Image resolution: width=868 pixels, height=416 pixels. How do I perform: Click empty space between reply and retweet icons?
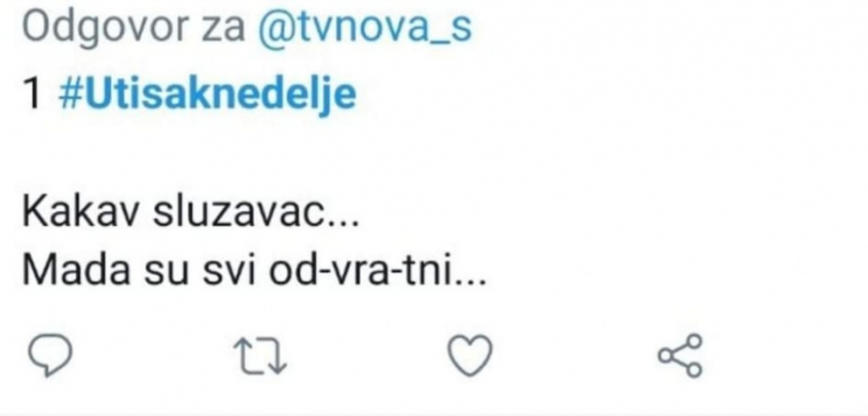point(154,358)
